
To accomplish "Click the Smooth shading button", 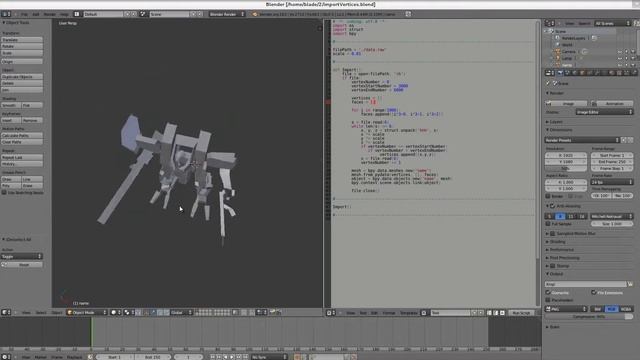I will [11, 105].
